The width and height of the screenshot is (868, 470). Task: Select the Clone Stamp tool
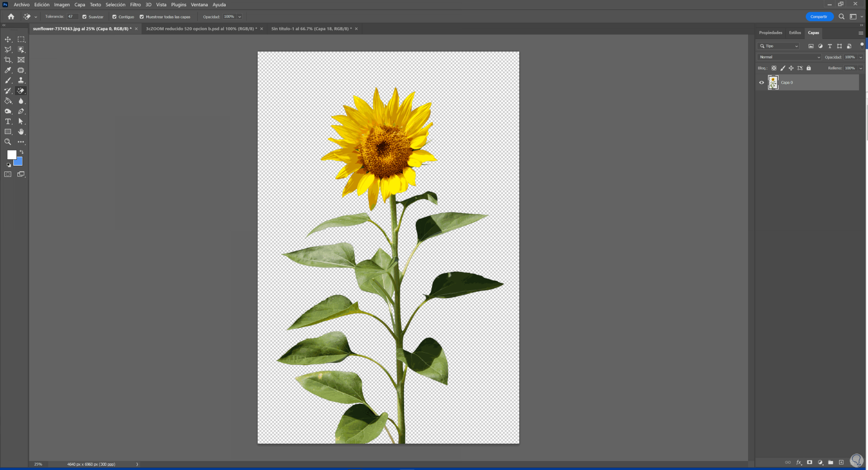21,80
